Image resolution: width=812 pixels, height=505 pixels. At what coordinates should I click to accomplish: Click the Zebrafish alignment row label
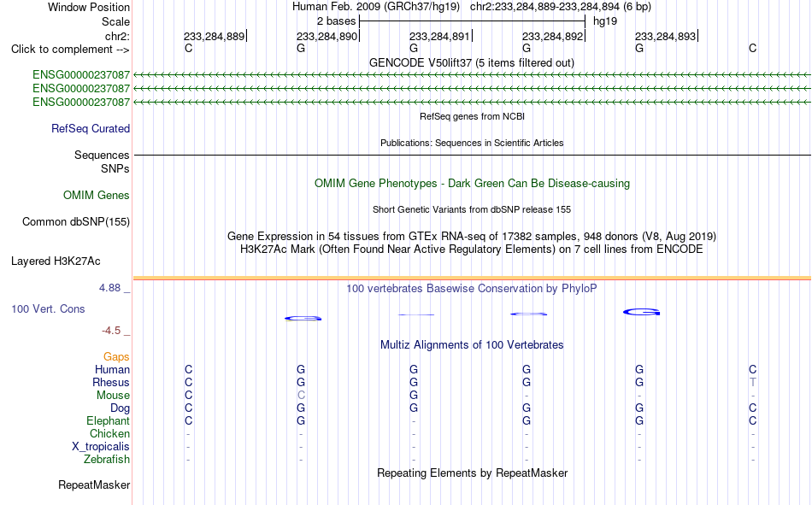point(107,460)
